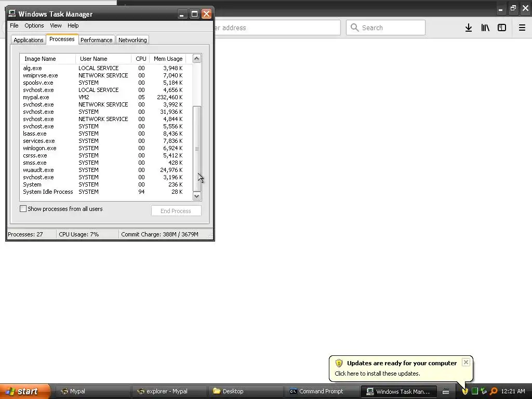
Task: Enable Show processes from all users
Action: (x=23, y=209)
